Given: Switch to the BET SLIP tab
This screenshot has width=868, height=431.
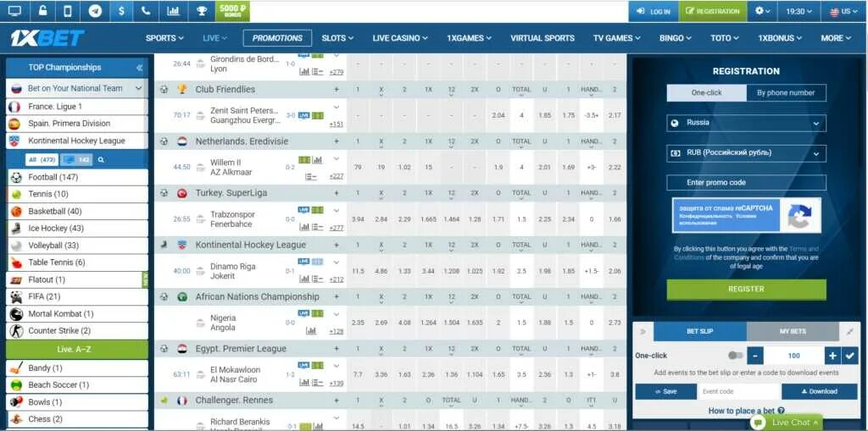Looking at the screenshot, I should click(x=699, y=331).
